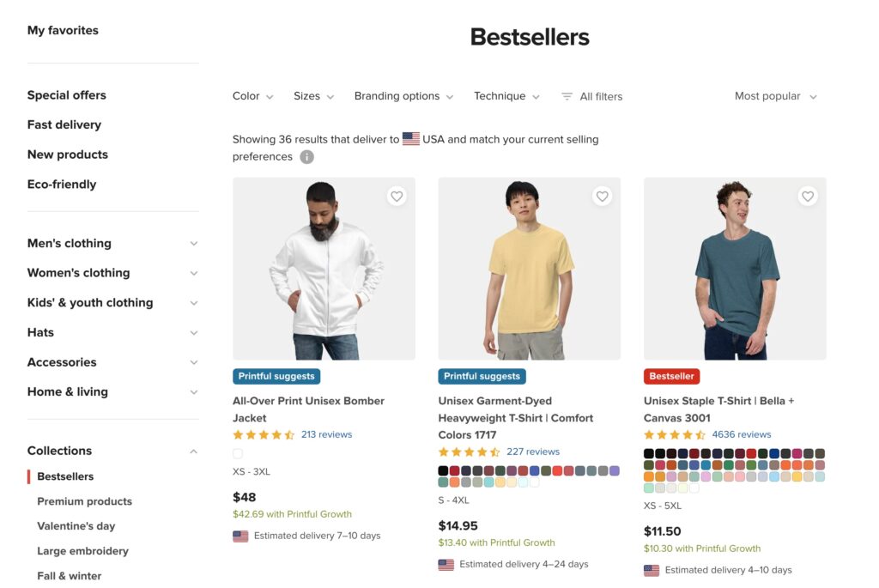Click the USA flag in results text

[x=411, y=139]
